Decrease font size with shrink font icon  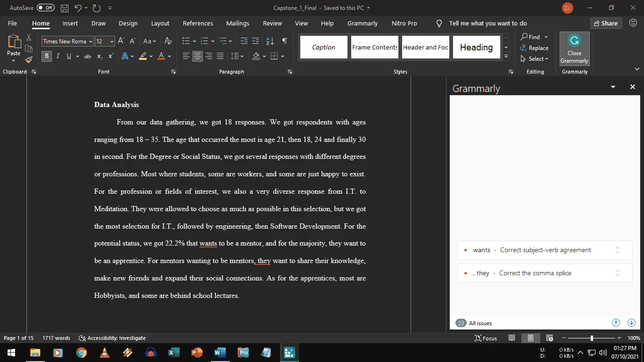click(132, 41)
